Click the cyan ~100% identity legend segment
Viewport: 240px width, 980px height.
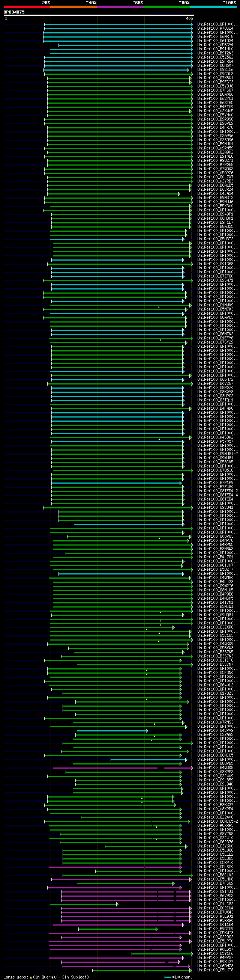[x=213, y=7]
